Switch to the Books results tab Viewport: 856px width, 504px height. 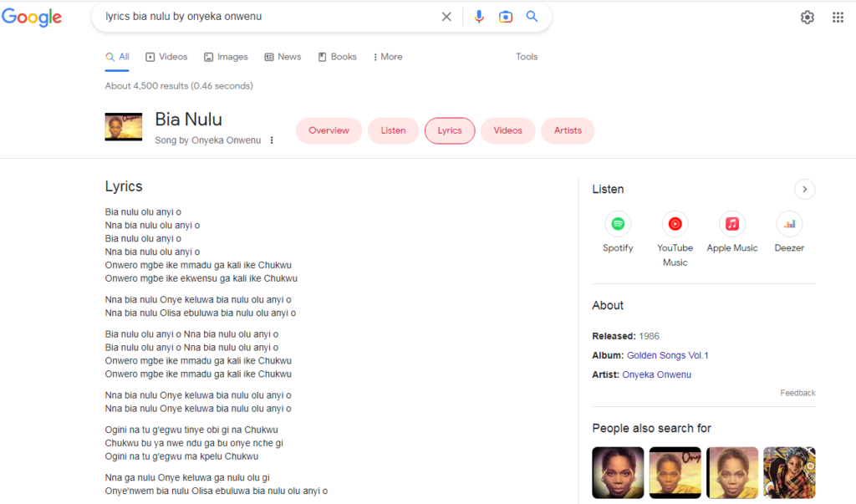[338, 57]
